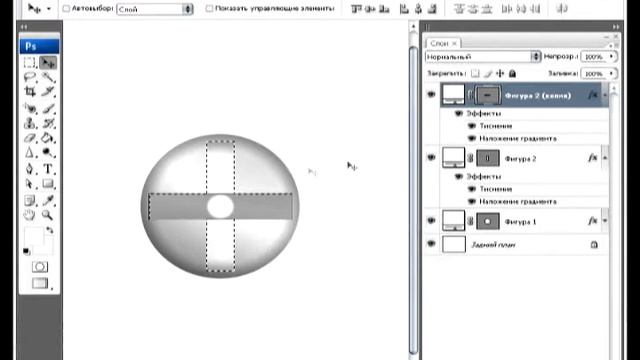Open the Непрозр. opacity slider arrow
Screen dimensions: 640x360
(x=611, y=56)
